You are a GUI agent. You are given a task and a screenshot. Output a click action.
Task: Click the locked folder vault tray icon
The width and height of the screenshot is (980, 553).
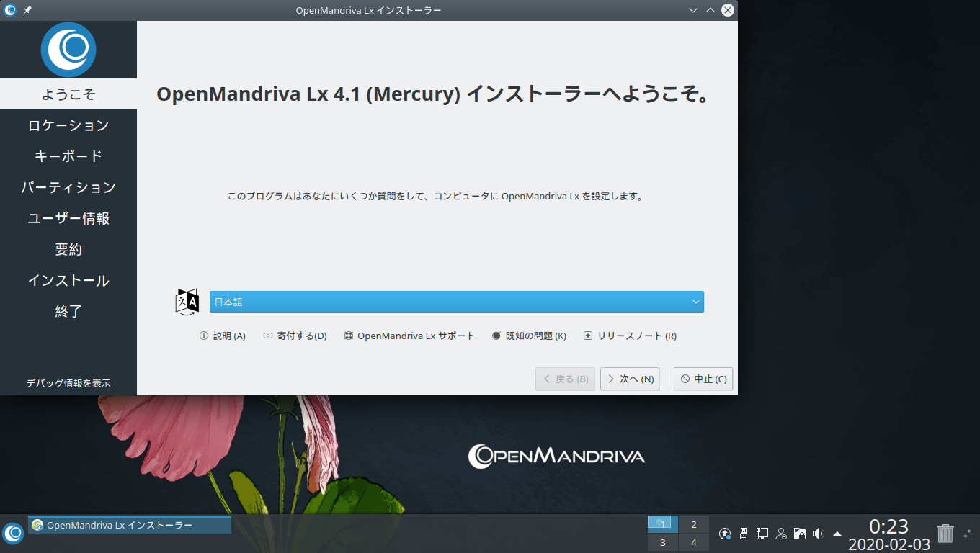tap(799, 534)
